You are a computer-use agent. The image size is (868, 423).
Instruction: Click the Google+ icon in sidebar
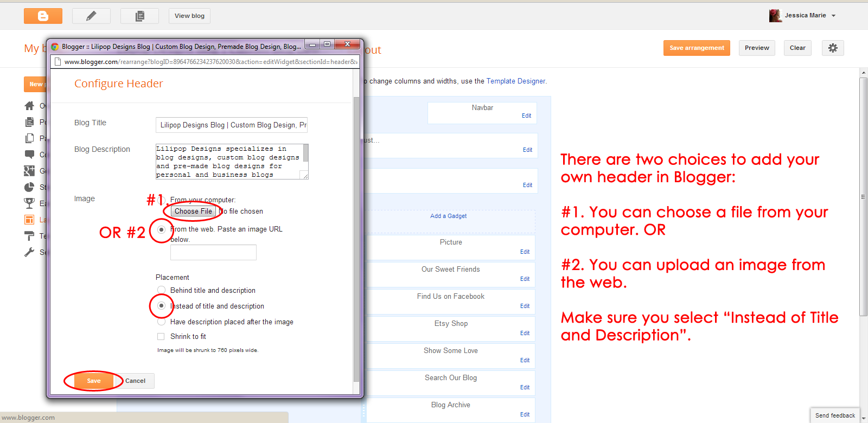(x=29, y=171)
